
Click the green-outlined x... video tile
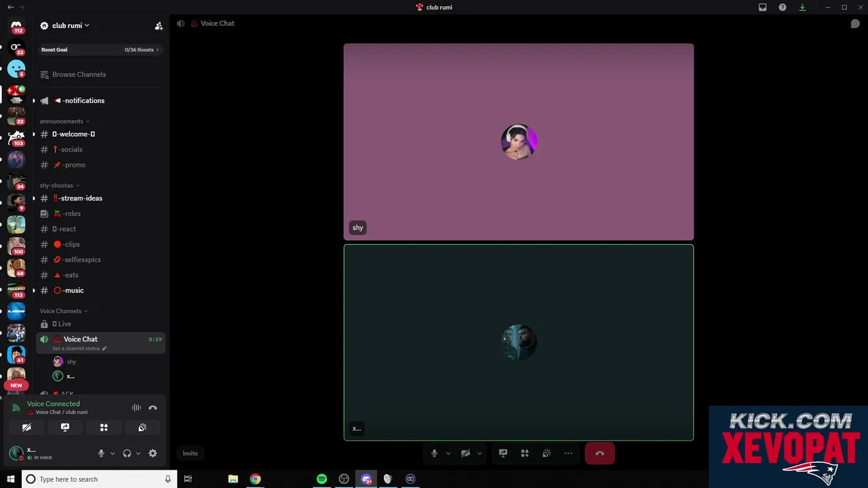click(x=519, y=342)
